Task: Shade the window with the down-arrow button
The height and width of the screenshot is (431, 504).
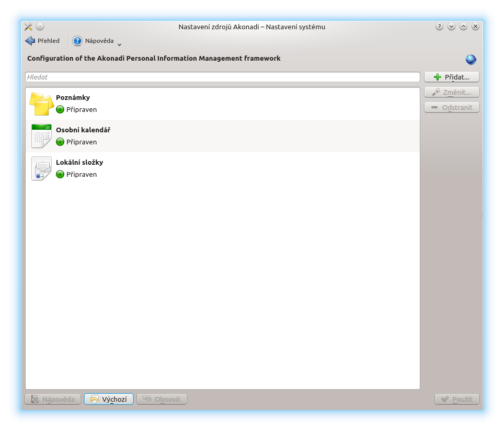Action: [x=451, y=27]
